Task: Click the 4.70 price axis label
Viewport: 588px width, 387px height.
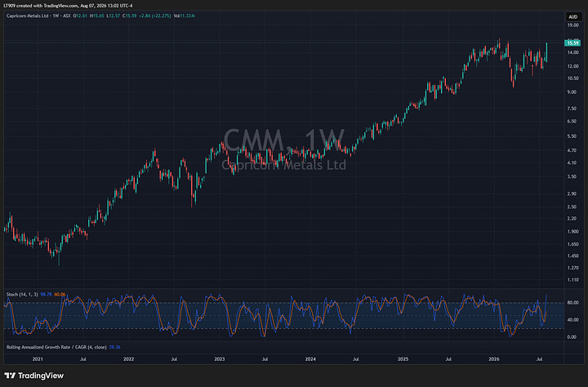Action: pos(572,150)
